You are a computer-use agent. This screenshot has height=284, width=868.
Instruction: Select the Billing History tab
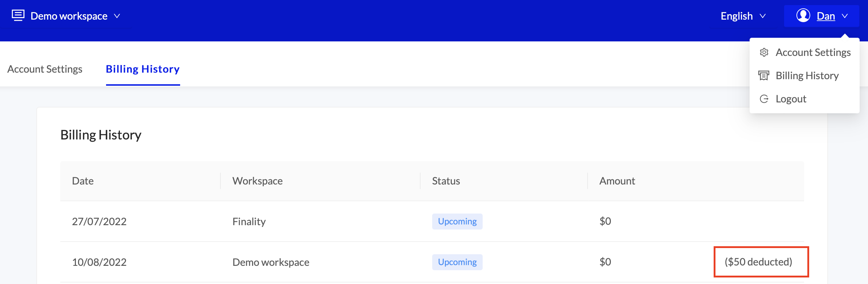coord(143,69)
